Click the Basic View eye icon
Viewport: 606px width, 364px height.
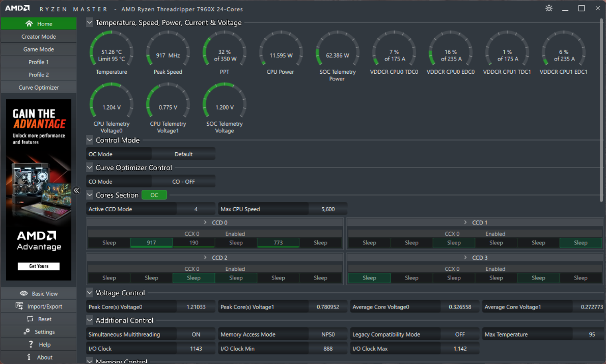(24, 293)
